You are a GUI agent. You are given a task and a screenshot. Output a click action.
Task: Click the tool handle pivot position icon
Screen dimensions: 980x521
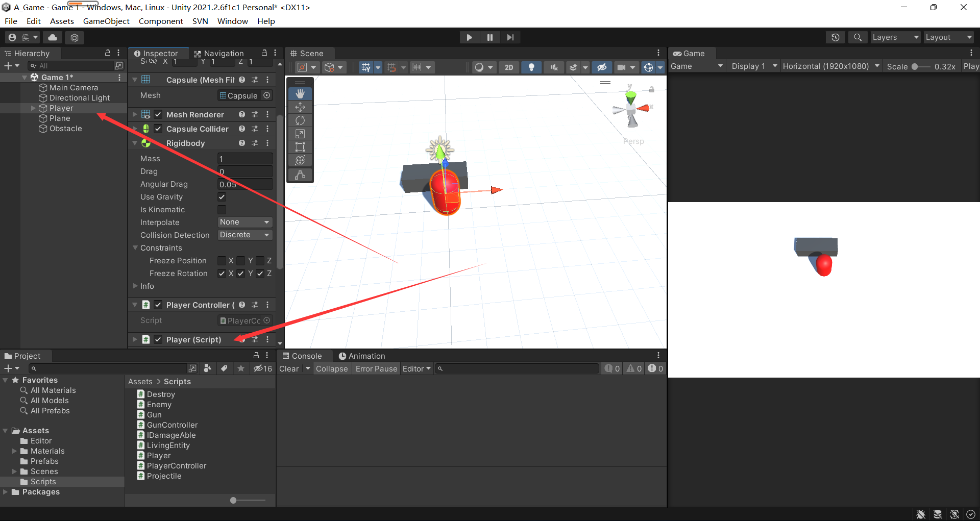point(302,67)
